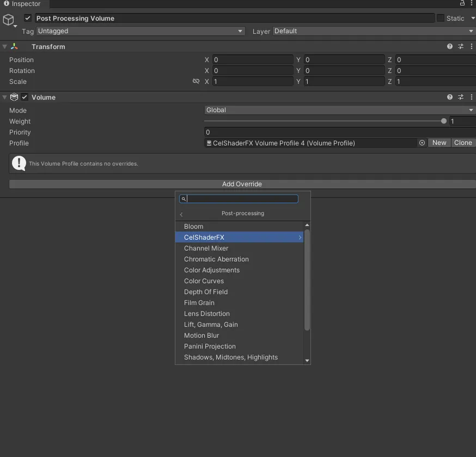Add the Depth Of Field override
476x457 pixels.
239,292
